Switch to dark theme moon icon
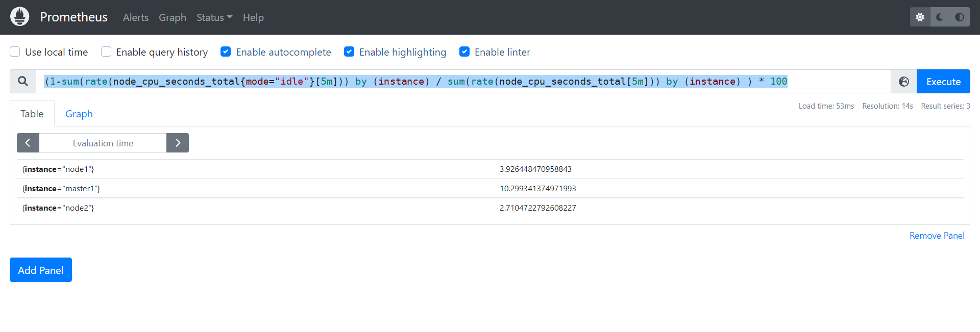Screen dimensions: 980x332 pos(940,17)
